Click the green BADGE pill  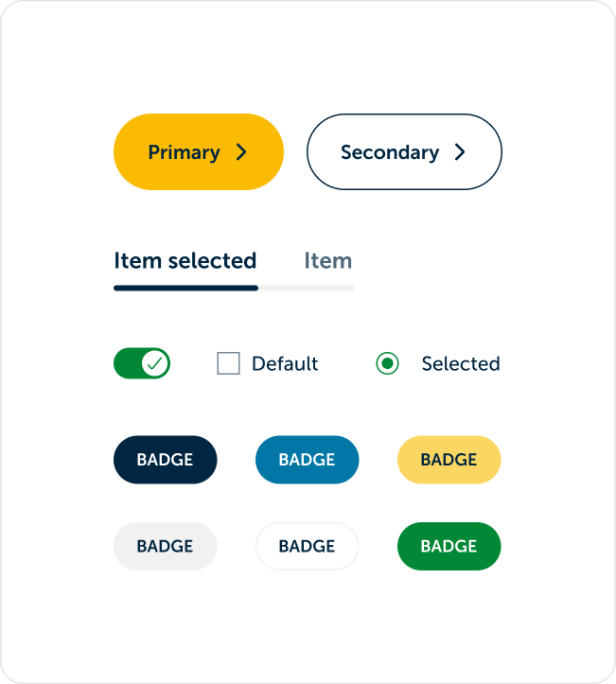click(449, 546)
